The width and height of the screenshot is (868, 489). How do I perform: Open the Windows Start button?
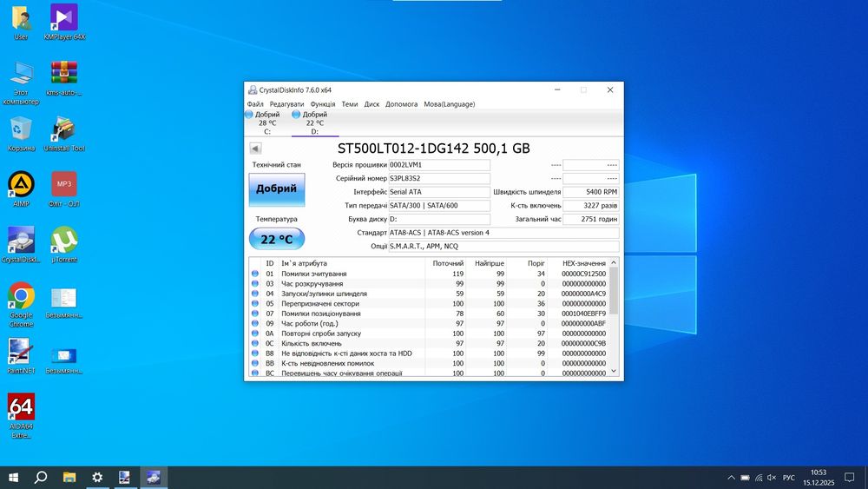click(x=13, y=478)
